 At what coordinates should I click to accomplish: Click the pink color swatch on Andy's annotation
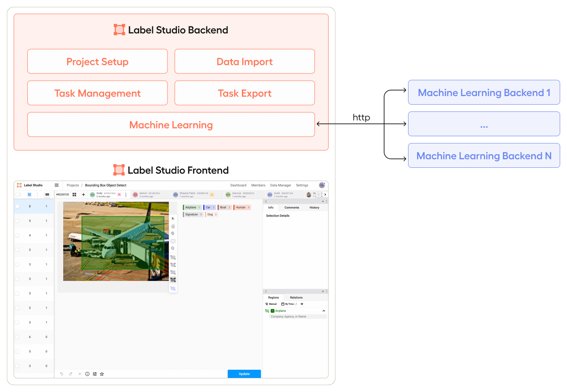(x=119, y=194)
